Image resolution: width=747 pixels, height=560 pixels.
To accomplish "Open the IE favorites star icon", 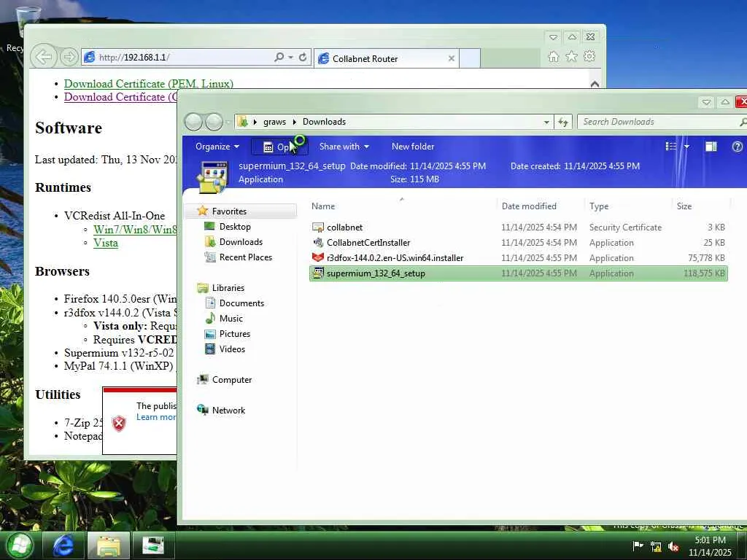I will [571, 57].
